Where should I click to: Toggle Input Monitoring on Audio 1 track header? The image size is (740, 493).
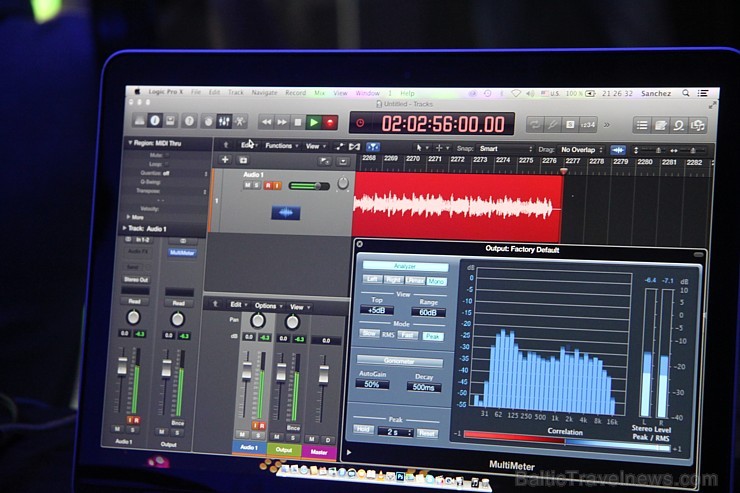pos(277,186)
